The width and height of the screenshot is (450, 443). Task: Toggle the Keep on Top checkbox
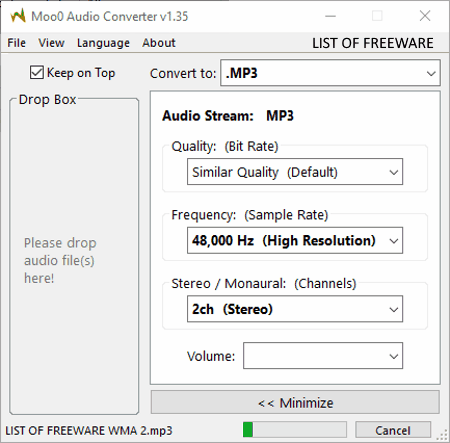pos(37,72)
